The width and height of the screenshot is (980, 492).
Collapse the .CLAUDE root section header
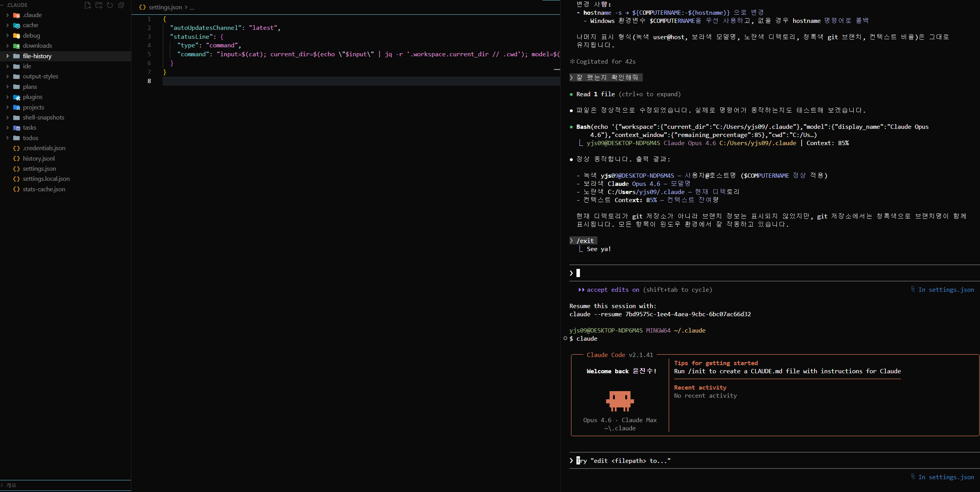pyautogui.click(x=17, y=5)
